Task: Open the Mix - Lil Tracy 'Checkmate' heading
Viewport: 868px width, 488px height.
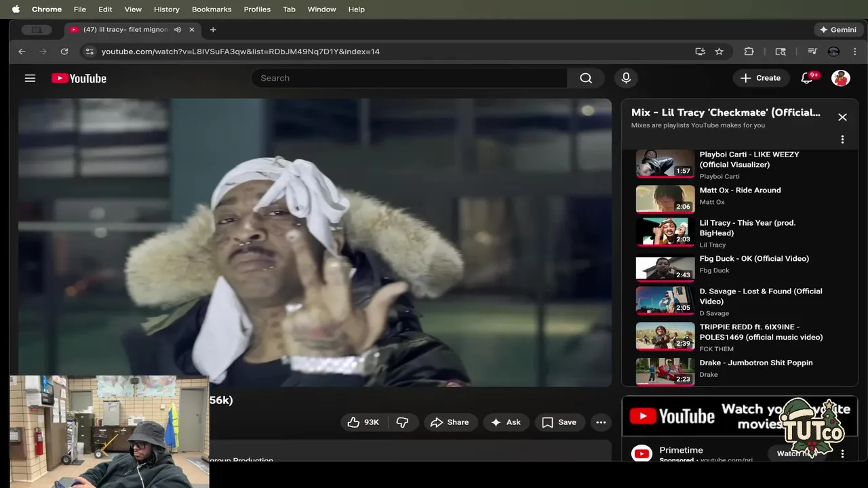Action: [x=726, y=113]
